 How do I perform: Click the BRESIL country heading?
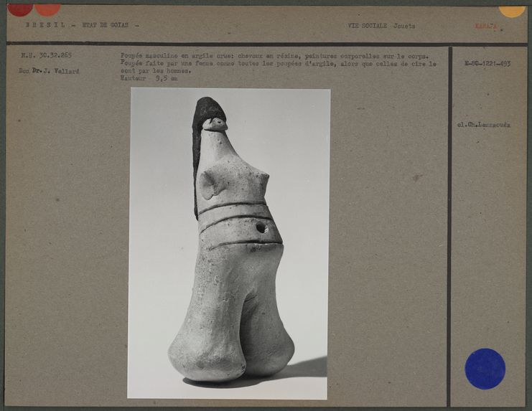click(x=45, y=26)
